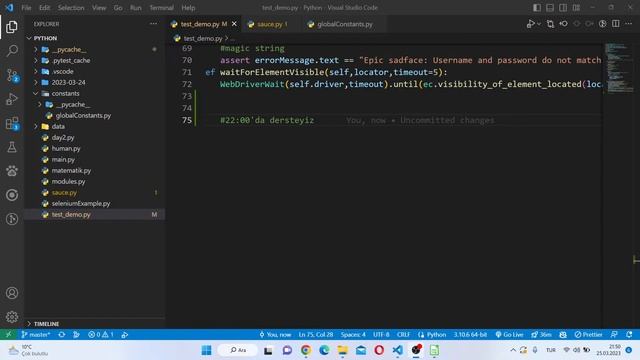Open the Testing flask view
Screen dimensions: 640x360
pyautogui.click(x=12, y=147)
